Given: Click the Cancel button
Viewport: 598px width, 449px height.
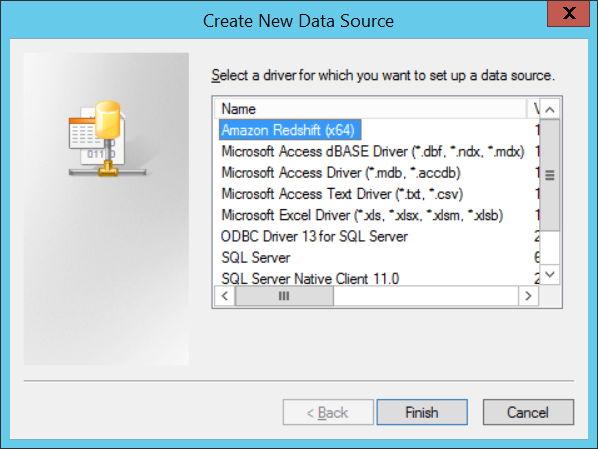Looking at the screenshot, I should coord(528,412).
